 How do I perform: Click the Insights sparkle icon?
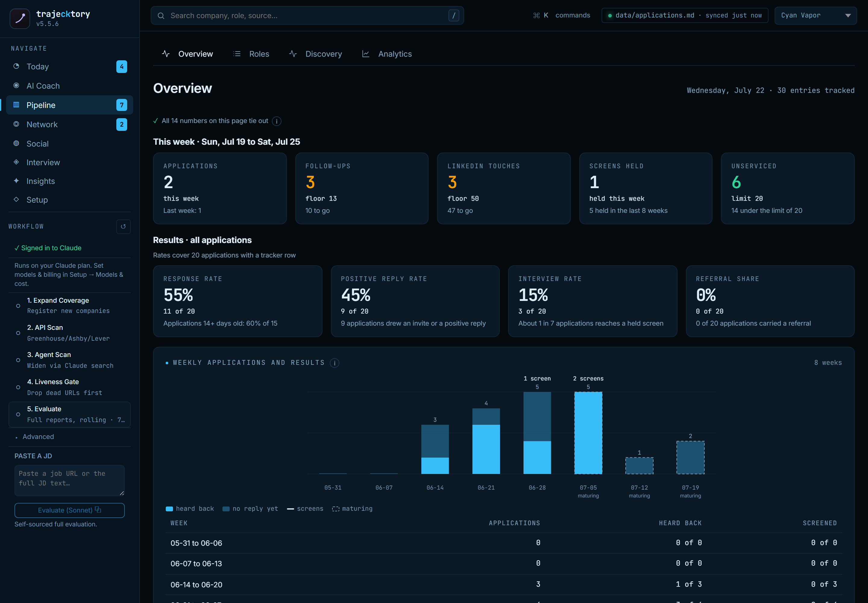(16, 181)
